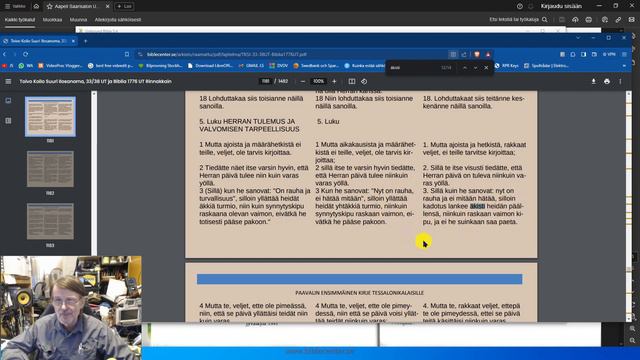Close the find-in-page bar
The width and height of the screenshot is (640, 360).
click(x=486, y=68)
